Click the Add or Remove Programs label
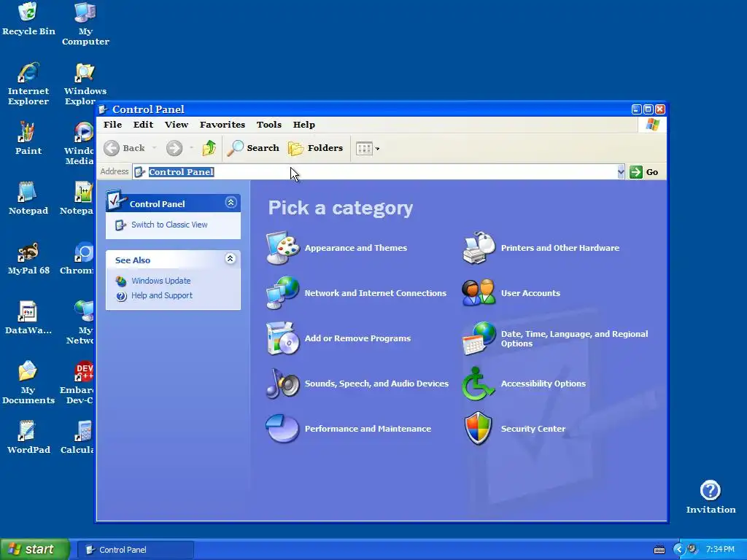The image size is (747, 560). 357,338
